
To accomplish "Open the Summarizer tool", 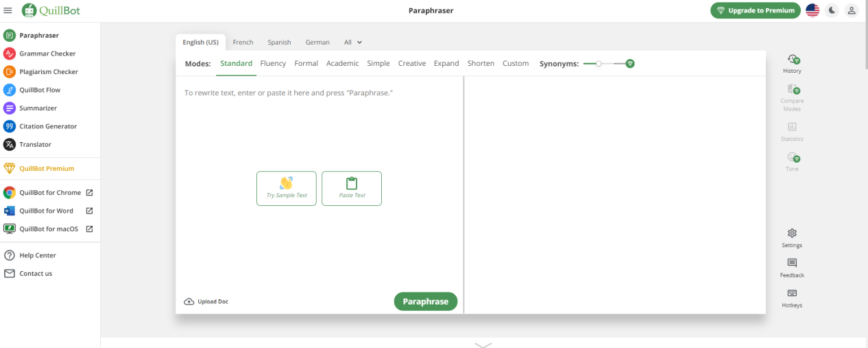I will point(38,108).
